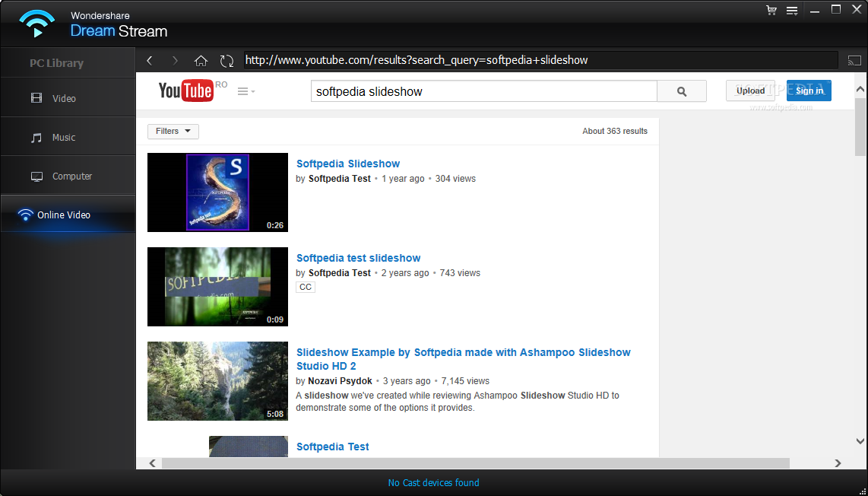Click Softpedia Test channel under test slideshow
Image resolution: width=868 pixels, height=496 pixels.
[x=339, y=272]
